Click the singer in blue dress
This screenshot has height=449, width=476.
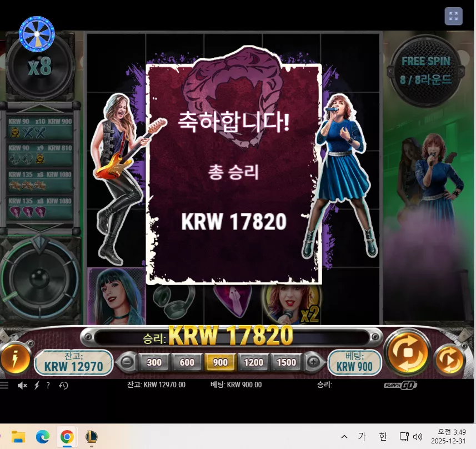click(340, 176)
